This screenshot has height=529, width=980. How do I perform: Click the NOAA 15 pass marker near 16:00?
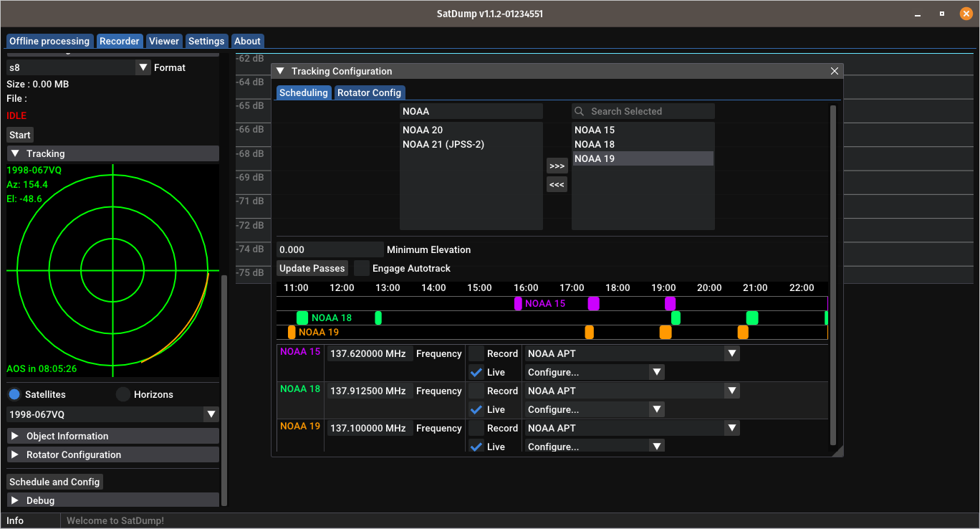519,303
